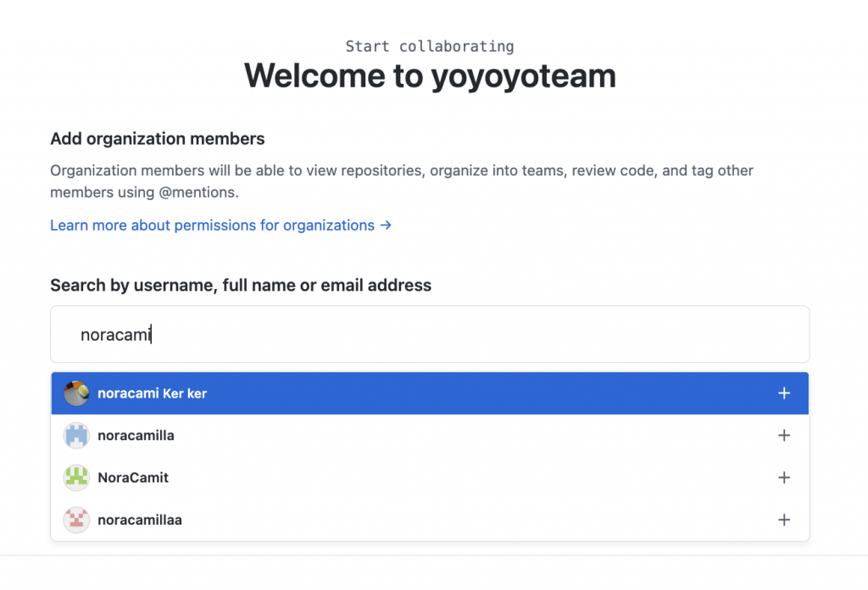Click the noracami Ker ker avatar
This screenshot has height=590, width=868.
[x=76, y=393]
